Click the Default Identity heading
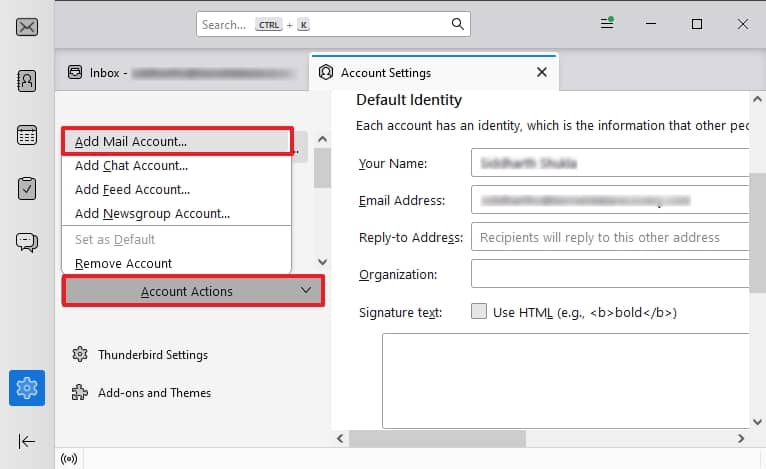The width and height of the screenshot is (766, 469). pos(409,100)
